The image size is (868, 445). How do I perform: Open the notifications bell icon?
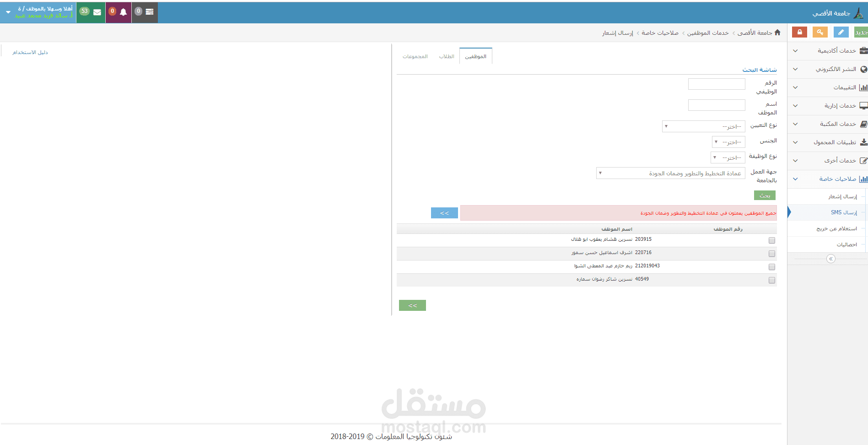tap(123, 12)
